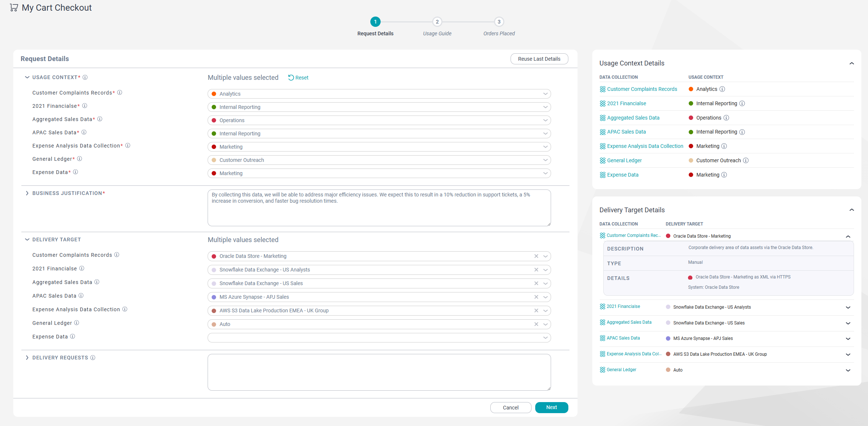Image resolution: width=868 pixels, height=426 pixels.
Task: Clear the MS Azure Synapse - APJ Sales selection
Action: pyautogui.click(x=536, y=297)
